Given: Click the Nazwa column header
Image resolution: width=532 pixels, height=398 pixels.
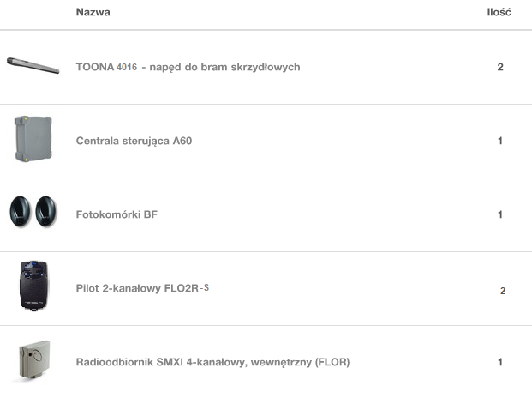Looking at the screenshot, I should coord(93,13).
